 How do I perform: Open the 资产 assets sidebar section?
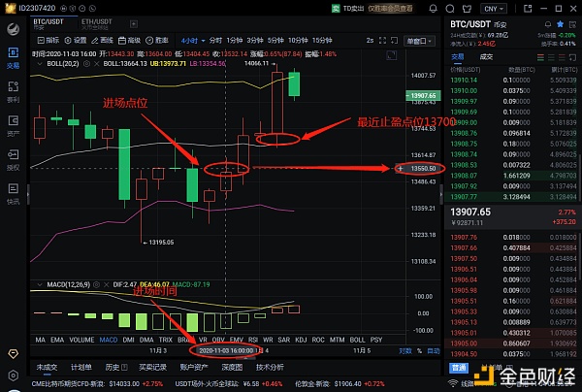coord(13,126)
